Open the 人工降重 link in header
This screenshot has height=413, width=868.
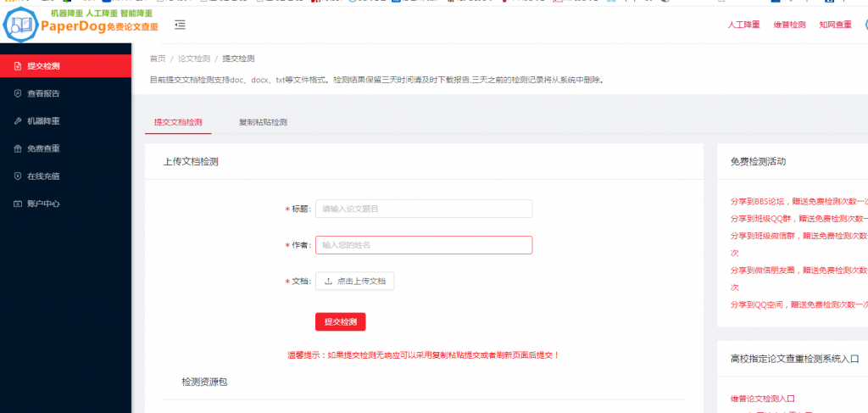point(743,25)
